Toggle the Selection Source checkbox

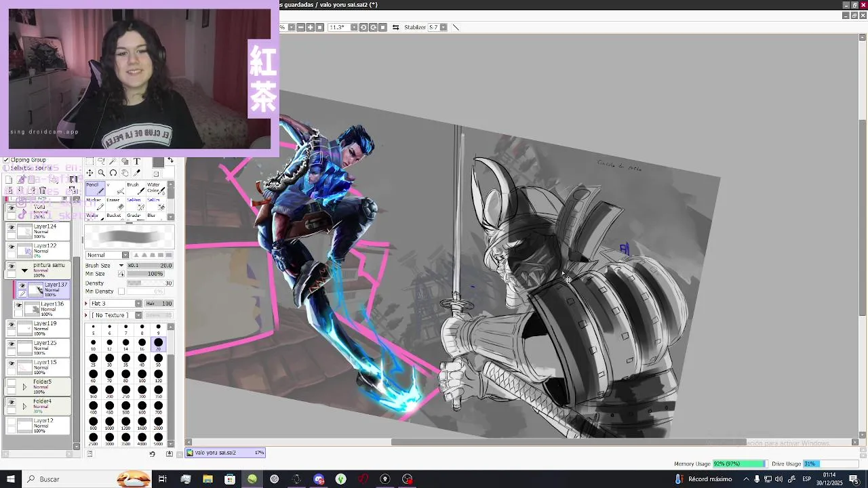coord(6,167)
